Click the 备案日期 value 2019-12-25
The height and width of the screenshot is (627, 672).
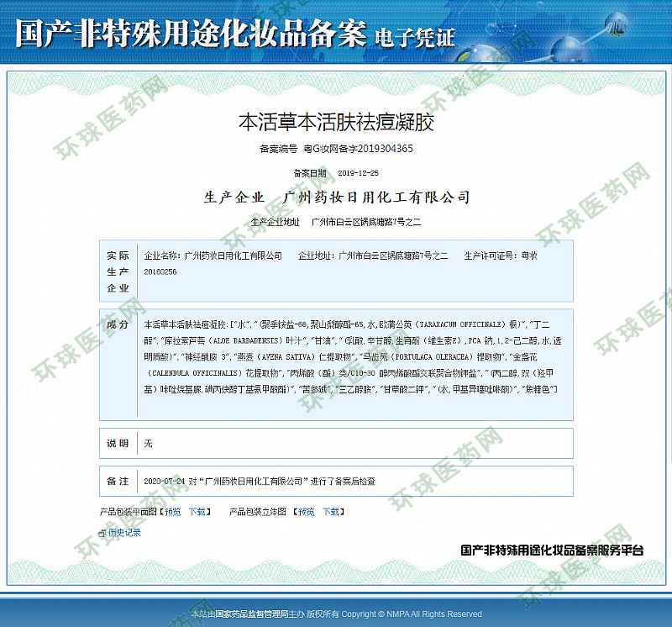tap(358, 173)
